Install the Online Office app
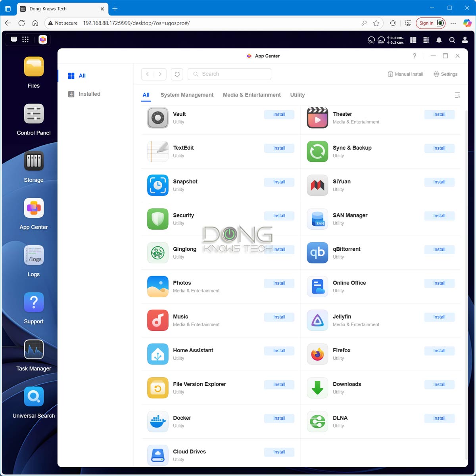Screen dimensions: 476x476 [439, 283]
